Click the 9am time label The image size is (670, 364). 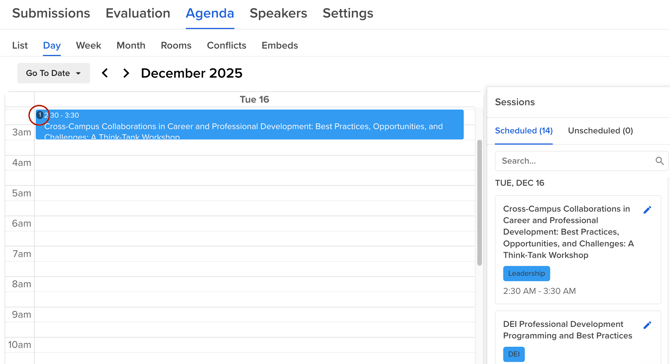point(21,314)
